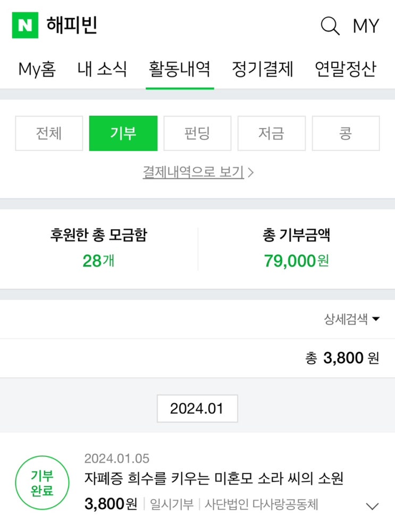Click the green Naver N logo

tap(25, 26)
